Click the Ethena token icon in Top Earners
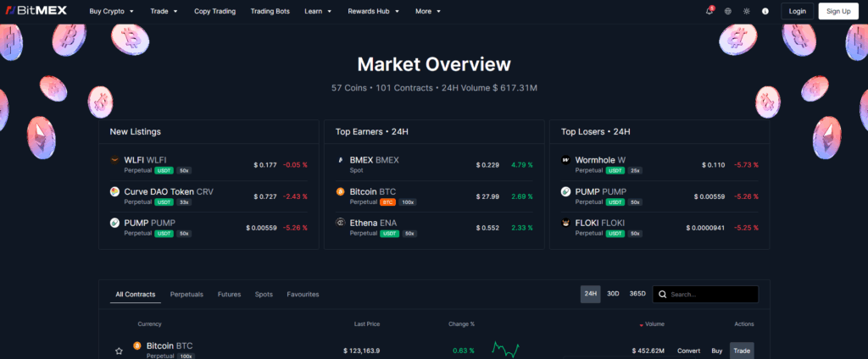This screenshot has height=359, width=868. click(341, 223)
